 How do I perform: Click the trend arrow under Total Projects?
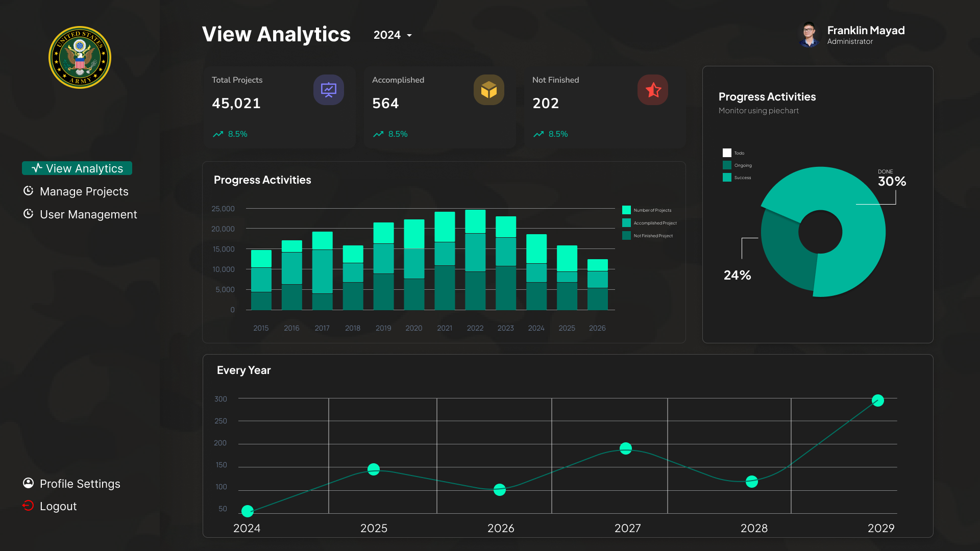[x=218, y=134]
